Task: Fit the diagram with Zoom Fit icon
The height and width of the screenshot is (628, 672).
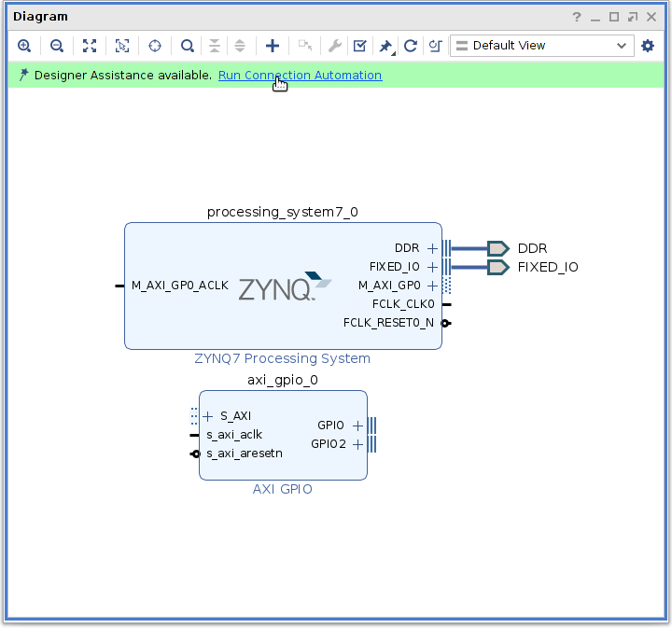Action: 90,46
